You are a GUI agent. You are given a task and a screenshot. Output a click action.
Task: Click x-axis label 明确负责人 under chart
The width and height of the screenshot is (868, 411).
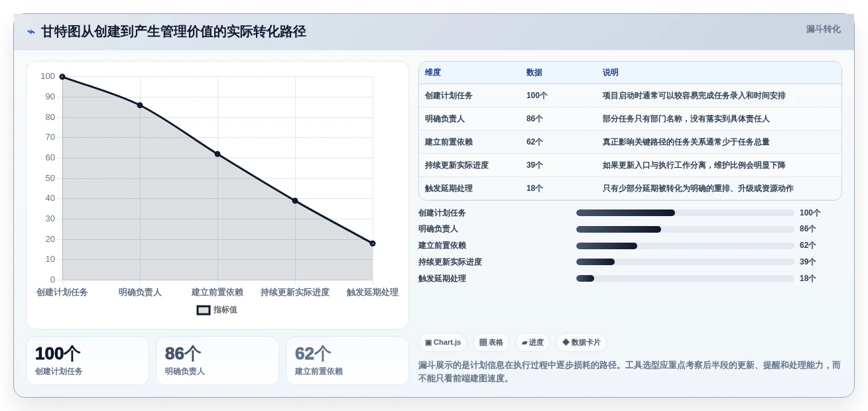(x=140, y=292)
